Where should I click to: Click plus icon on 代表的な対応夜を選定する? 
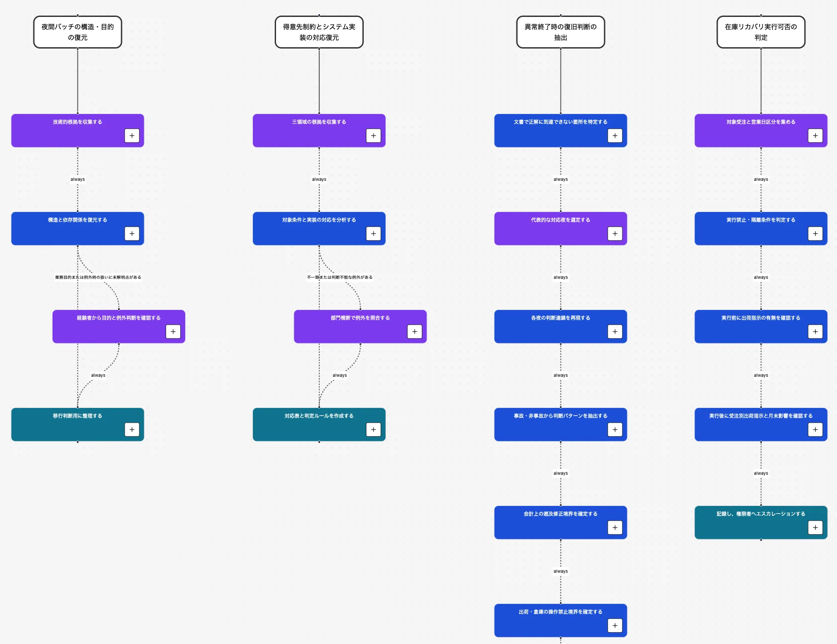[615, 233]
